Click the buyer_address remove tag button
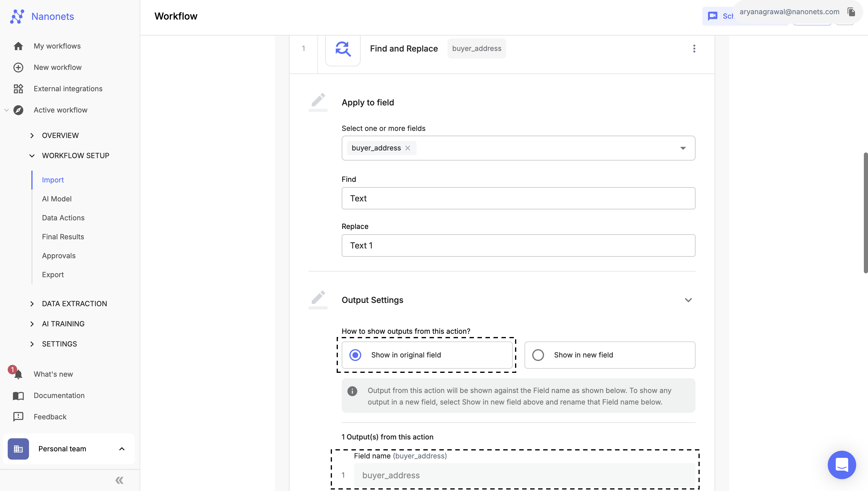Image resolution: width=868 pixels, height=491 pixels. click(408, 148)
